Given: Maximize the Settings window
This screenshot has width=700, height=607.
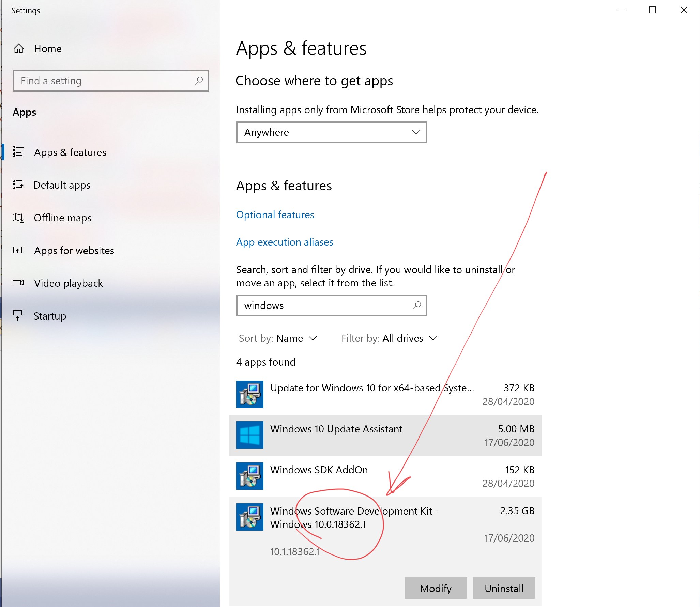Looking at the screenshot, I should (653, 10).
